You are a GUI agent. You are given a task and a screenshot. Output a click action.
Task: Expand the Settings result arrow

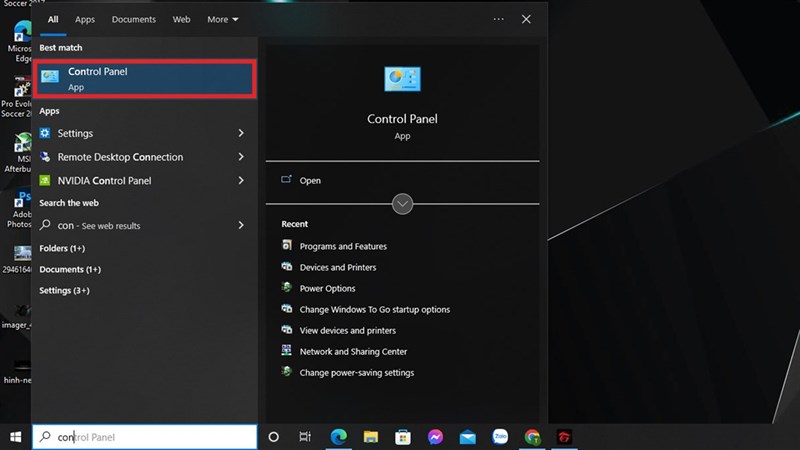(241, 133)
